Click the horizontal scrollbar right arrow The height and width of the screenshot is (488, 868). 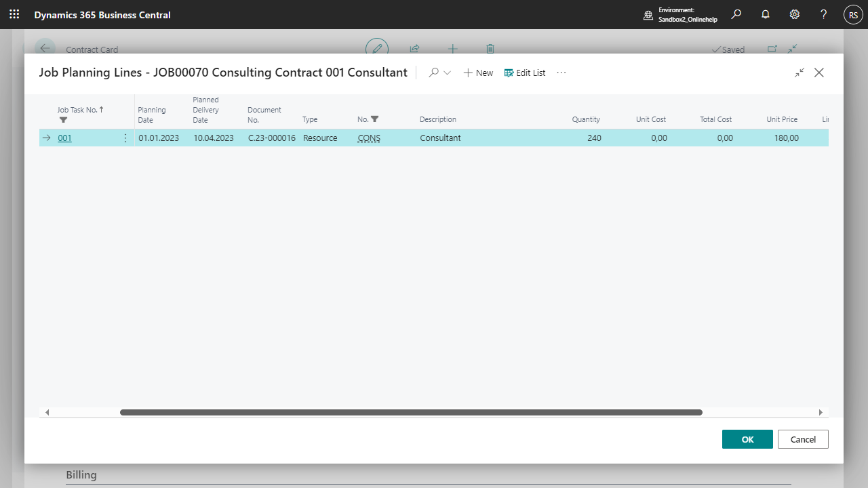pos(821,412)
